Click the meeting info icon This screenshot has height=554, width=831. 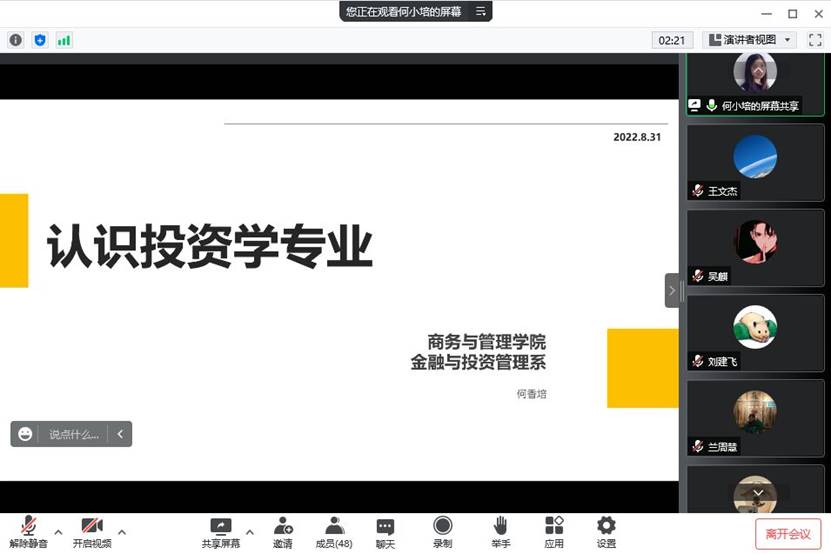pyautogui.click(x=15, y=40)
